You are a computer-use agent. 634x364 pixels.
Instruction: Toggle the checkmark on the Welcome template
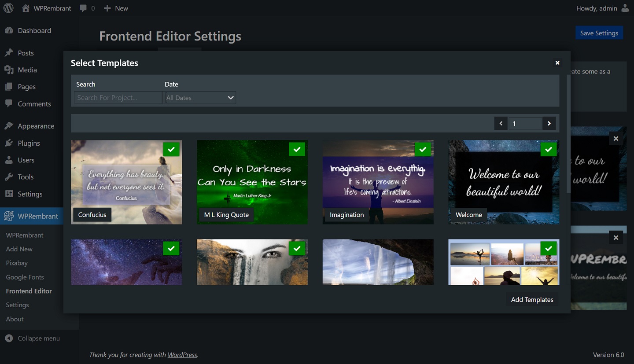549,149
